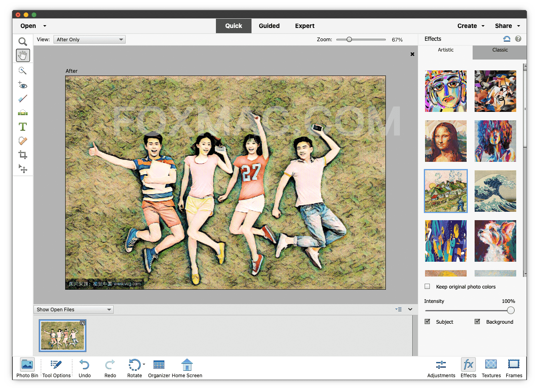Screen dimensions: 539x392
Task: Uncheck the Background effect checkbox
Action: point(477,321)
